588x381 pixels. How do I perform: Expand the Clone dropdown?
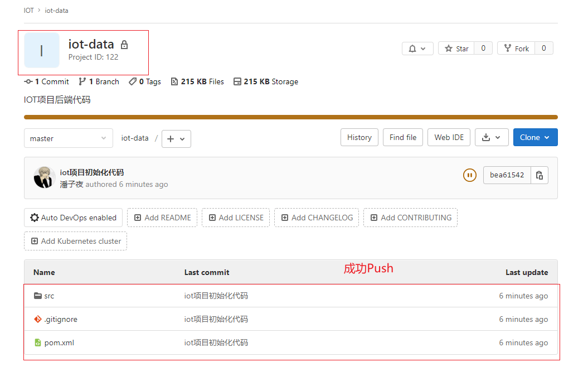[535, 137]
